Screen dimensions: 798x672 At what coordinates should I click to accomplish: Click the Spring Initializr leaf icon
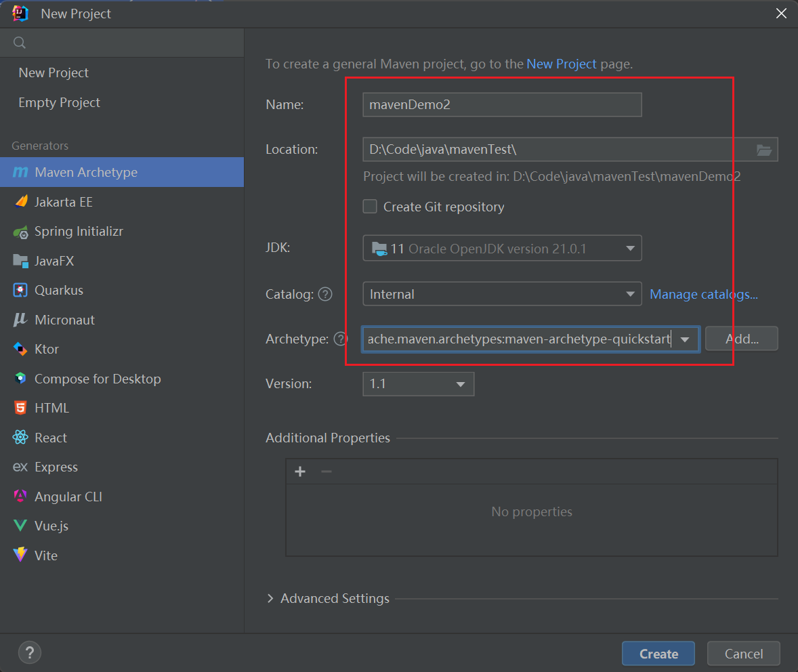pos(20,232)
